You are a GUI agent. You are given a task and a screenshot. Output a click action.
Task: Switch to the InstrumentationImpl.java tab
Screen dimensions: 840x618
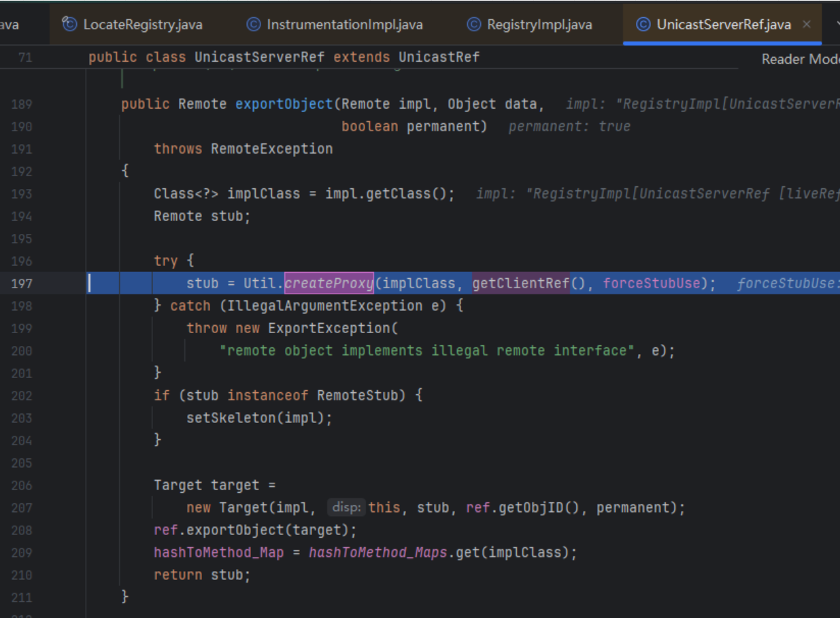click(344, 24)
